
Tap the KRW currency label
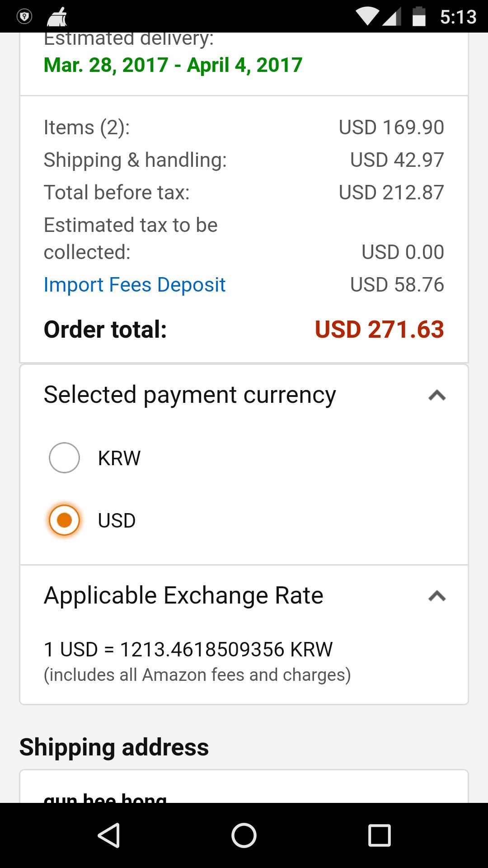pyautogui.click(x=119, y=458)
